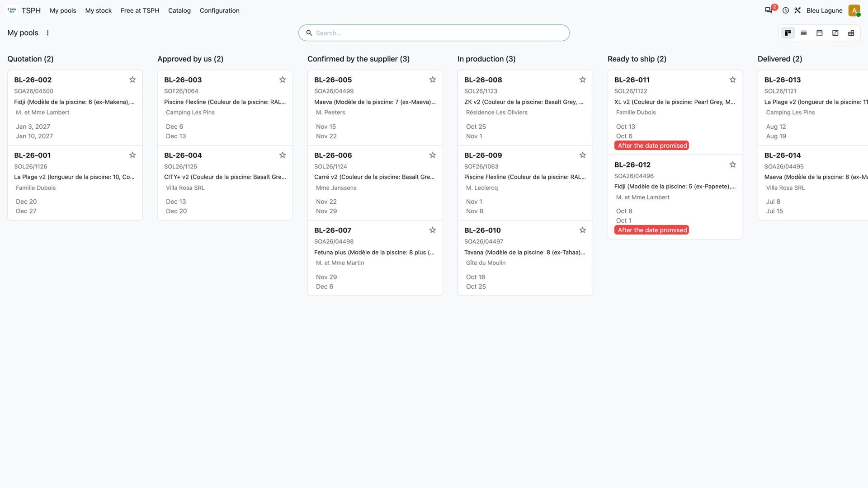Open the TSPH app logo
Viewport: 868px width, 488px height.
pyautogui.click(x=12, y=10)
